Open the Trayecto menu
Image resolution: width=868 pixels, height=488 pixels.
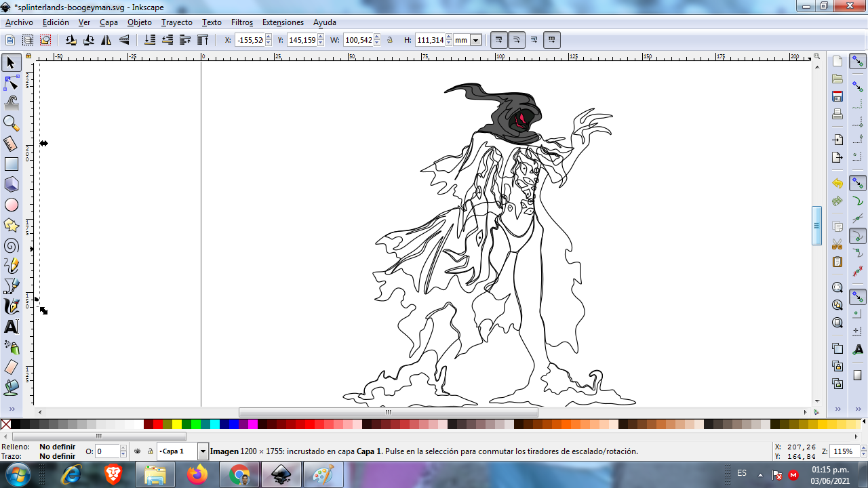pos(177,22)
